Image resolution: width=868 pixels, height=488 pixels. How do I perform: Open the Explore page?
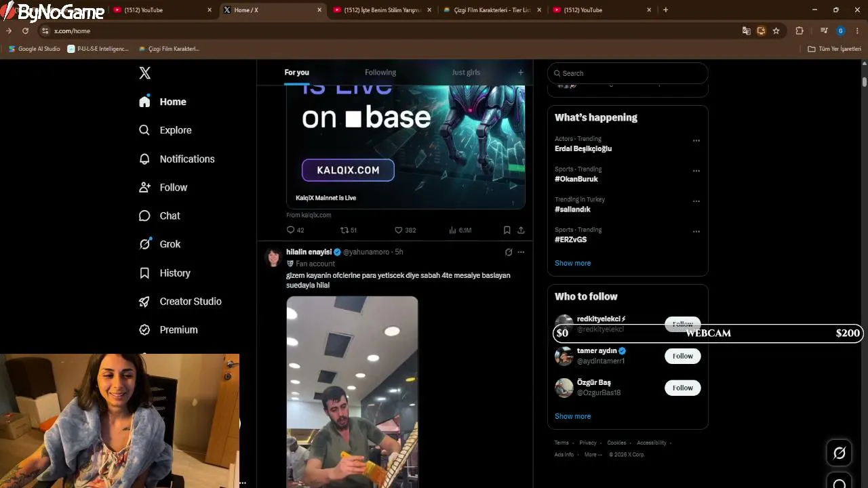pyautogui.click(x=165, y=130)
